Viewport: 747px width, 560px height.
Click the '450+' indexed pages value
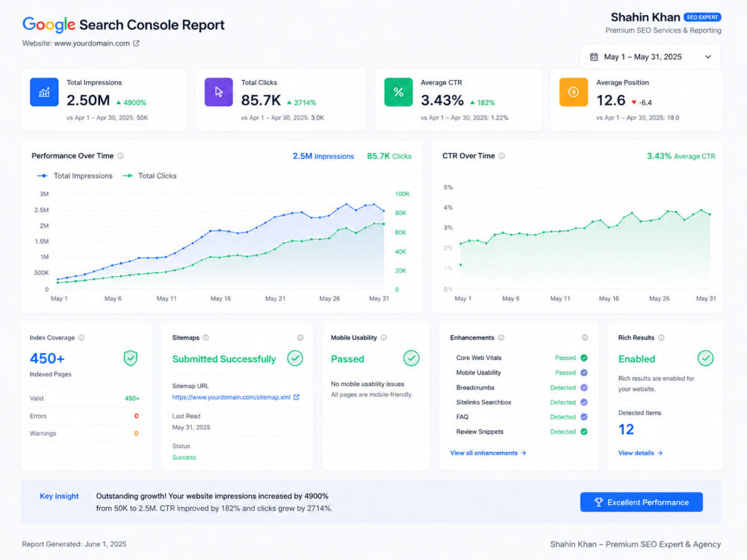(x=46, y=358)
